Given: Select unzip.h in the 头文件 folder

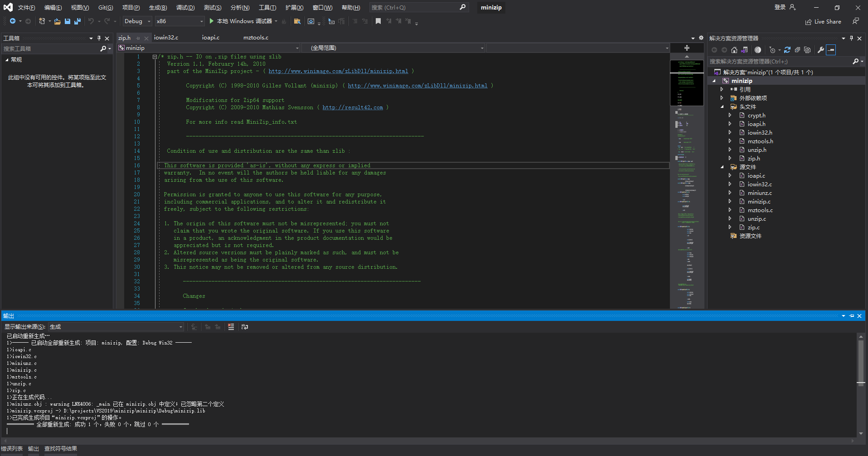Looking at the screenshot, I should point(757,150).
